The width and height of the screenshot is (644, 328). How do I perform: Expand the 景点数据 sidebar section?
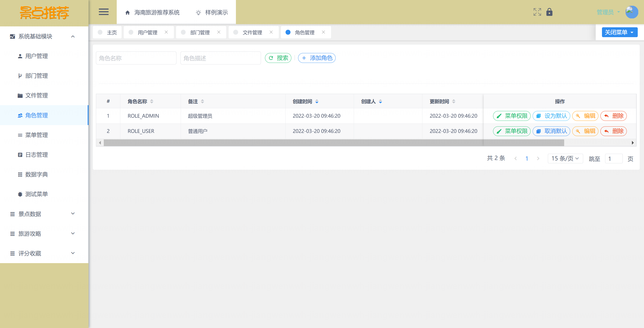[x=73, y=214]
